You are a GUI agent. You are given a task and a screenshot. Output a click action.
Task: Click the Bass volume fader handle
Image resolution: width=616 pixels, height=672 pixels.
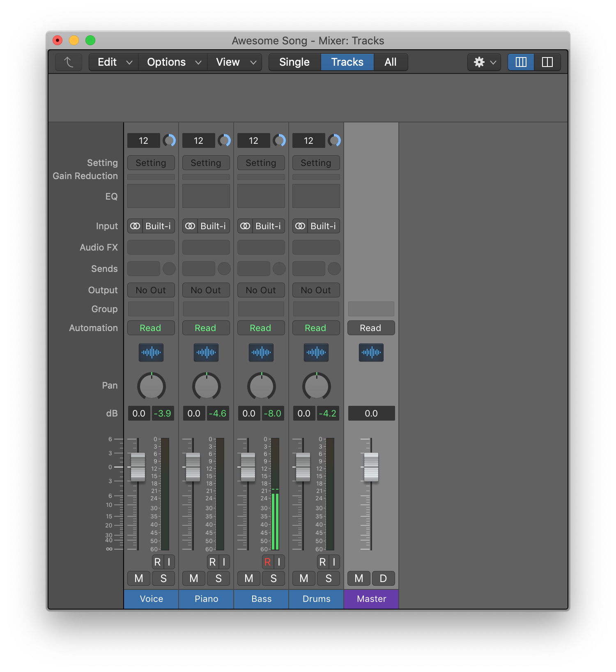248,467
